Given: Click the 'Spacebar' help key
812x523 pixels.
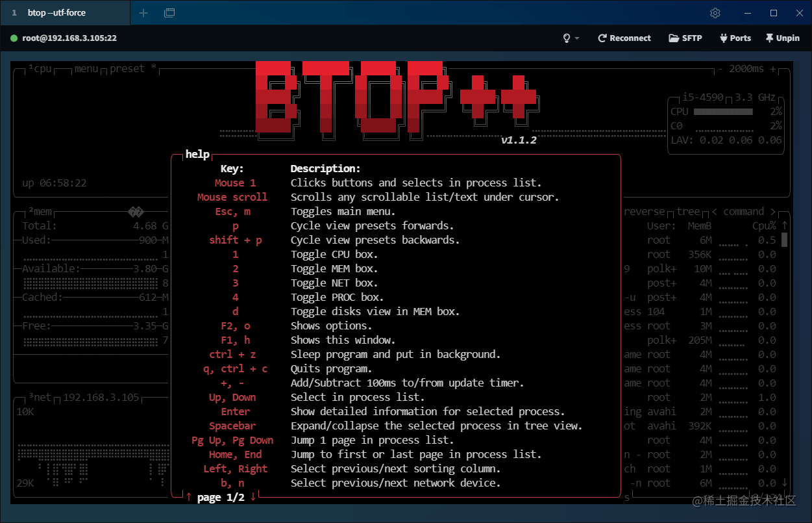Looking at the screenshot, I should (232, 426).
